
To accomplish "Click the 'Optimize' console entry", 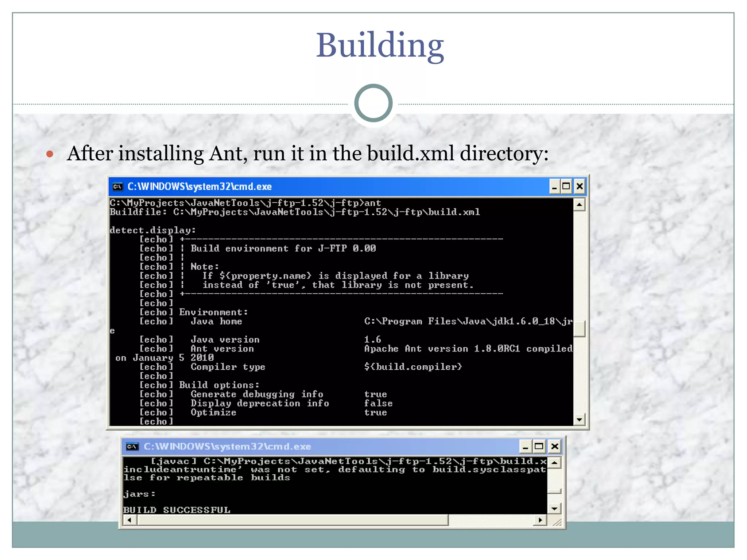I will point(213,413).
